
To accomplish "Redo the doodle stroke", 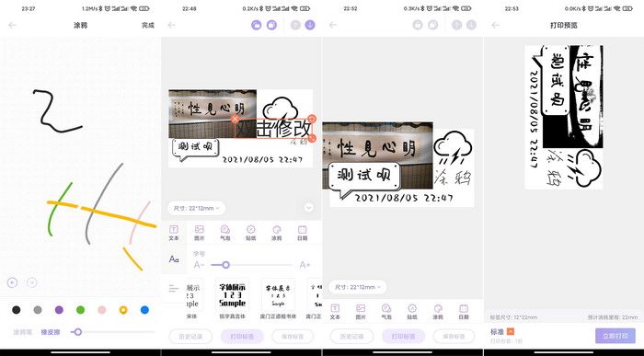I will point(31,282).
